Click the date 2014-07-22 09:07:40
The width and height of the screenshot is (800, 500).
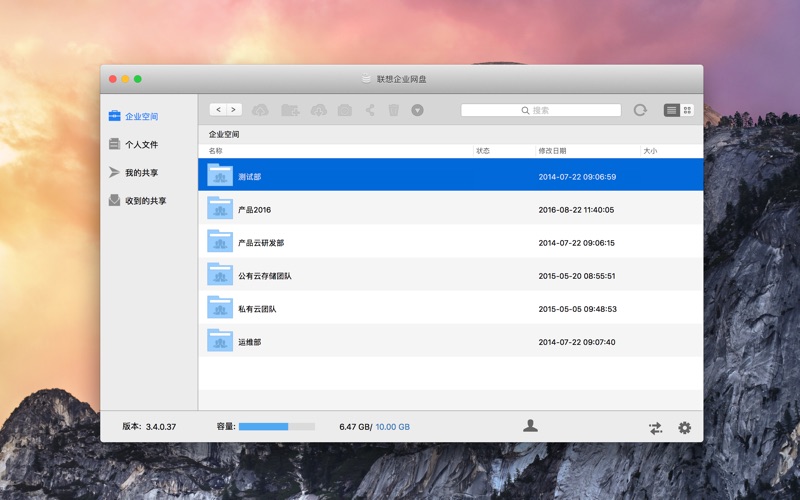(x=577, y=342)
